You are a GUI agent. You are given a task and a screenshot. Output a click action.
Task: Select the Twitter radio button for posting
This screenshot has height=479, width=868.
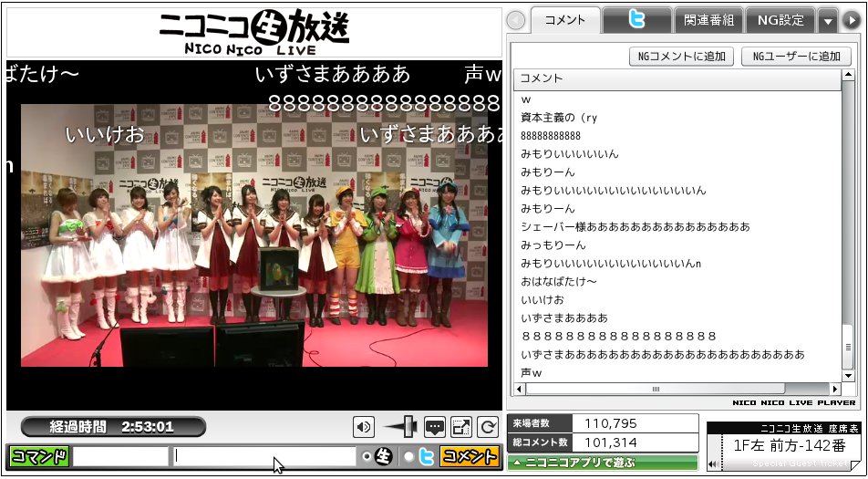click(x=408, y=457)
